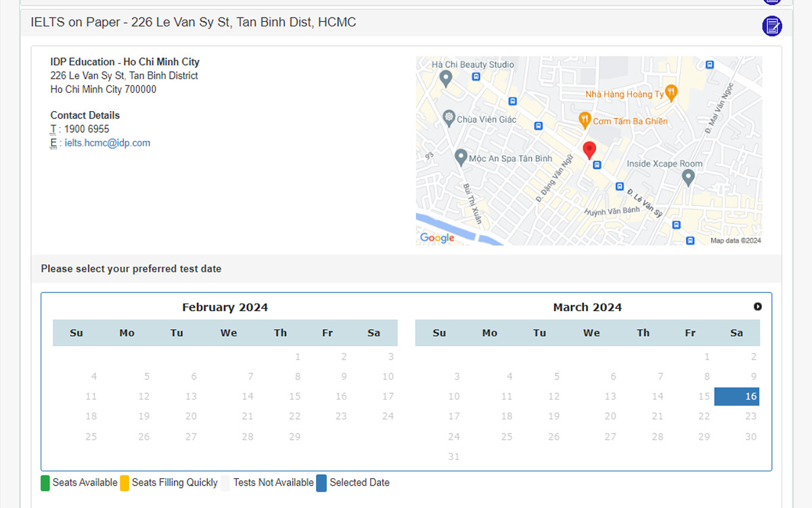Click the Seats Filling Quickly yellow swatch
812x508 pixels.
tap(125, 483)
